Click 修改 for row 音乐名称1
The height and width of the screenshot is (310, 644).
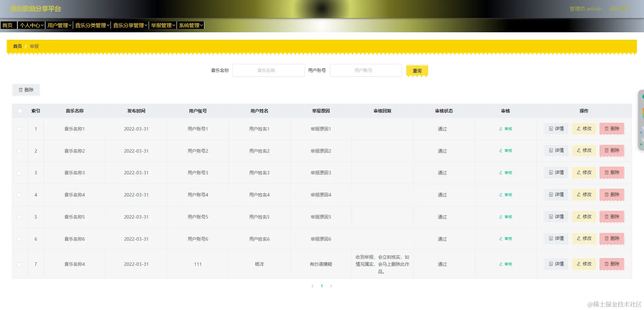pos(584,128)
